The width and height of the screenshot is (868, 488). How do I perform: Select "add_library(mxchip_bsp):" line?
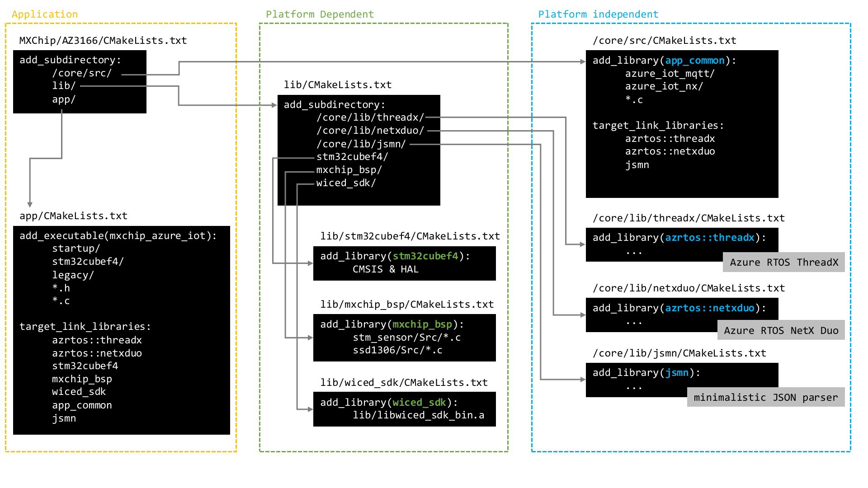click(x=392, y=324)
